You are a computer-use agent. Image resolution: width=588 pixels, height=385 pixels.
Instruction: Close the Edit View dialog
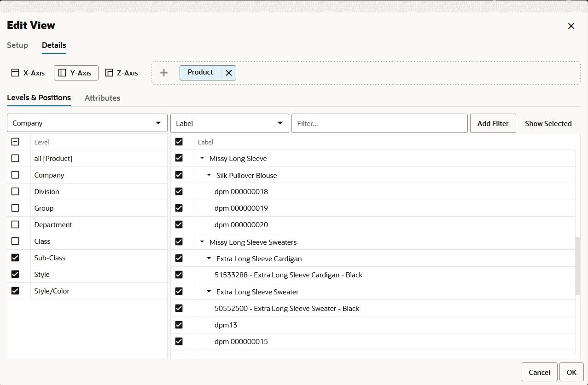pyautogui.click(x=571, y=26)
